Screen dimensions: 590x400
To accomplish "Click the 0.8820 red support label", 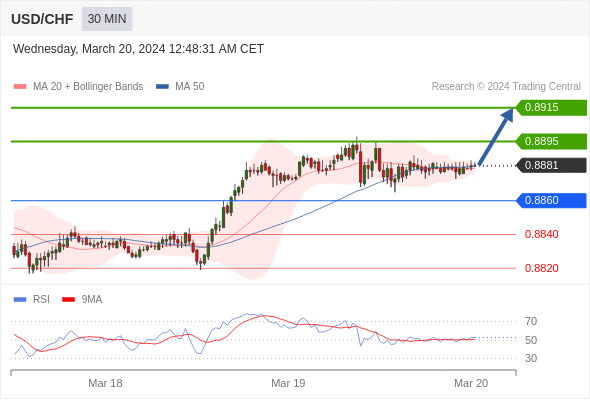I will coord(541,268).
